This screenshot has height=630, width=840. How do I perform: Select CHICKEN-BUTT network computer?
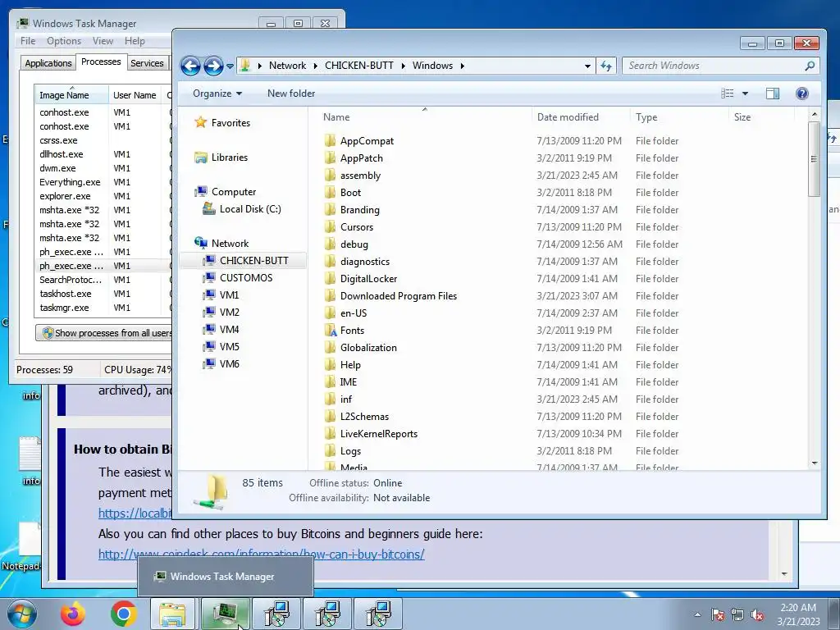point(254,260)
